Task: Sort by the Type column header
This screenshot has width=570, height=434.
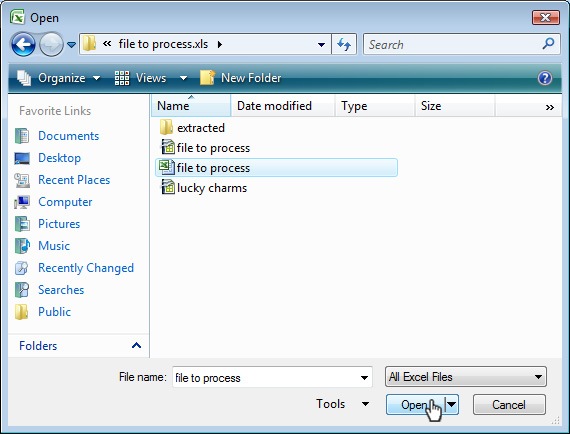Action: click(x=375, y=106)
